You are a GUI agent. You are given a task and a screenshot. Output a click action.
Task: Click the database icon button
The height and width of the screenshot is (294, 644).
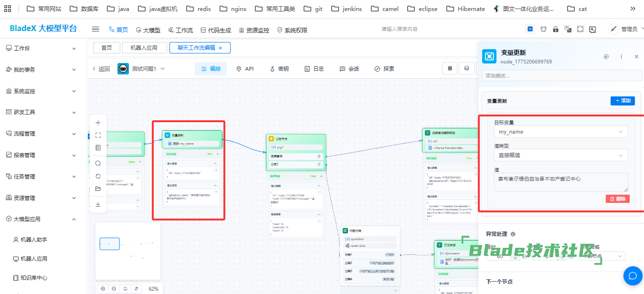click(466, 69)
